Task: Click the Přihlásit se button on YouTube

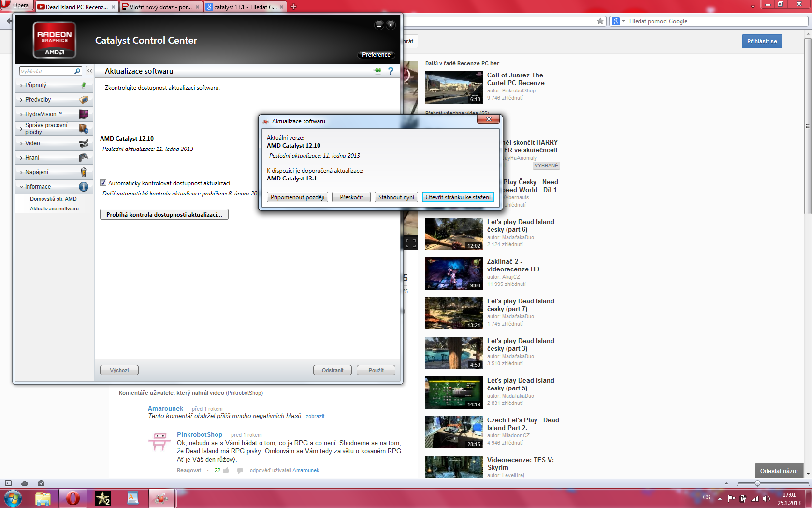Action: click(762, 41)
